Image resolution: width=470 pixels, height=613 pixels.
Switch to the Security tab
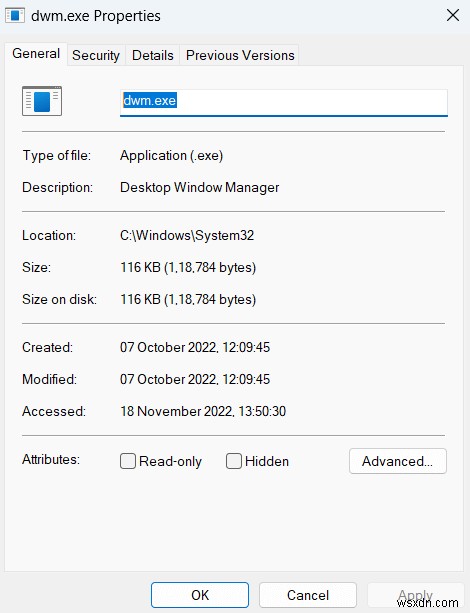tap(96, 55)
